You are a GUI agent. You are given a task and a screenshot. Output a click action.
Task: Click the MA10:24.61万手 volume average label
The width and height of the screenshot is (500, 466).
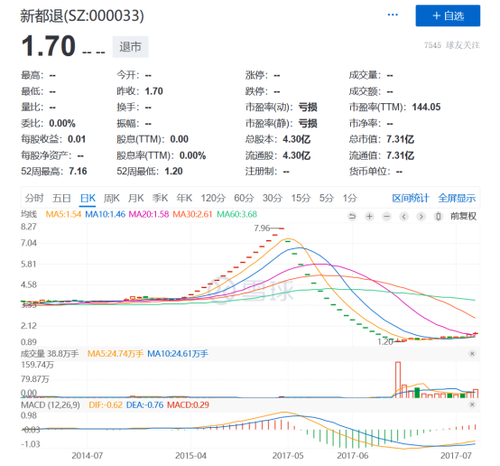tap(178, 354)
